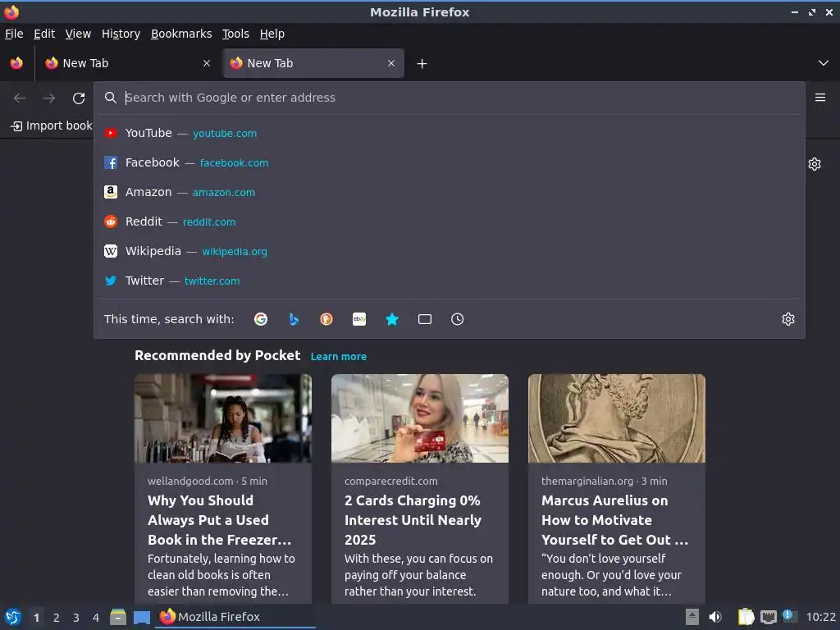Pick the YouTube suggestion row

click(449, 133)
